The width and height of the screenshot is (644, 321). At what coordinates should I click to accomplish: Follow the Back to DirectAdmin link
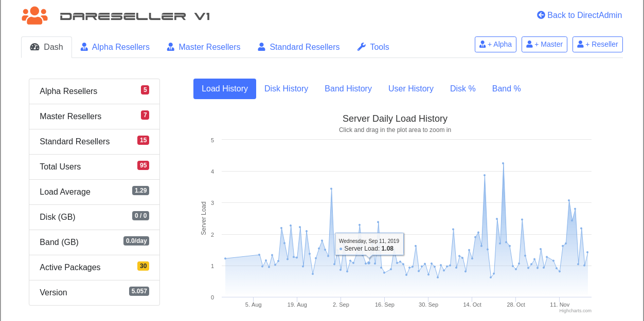tap(584, 15)
